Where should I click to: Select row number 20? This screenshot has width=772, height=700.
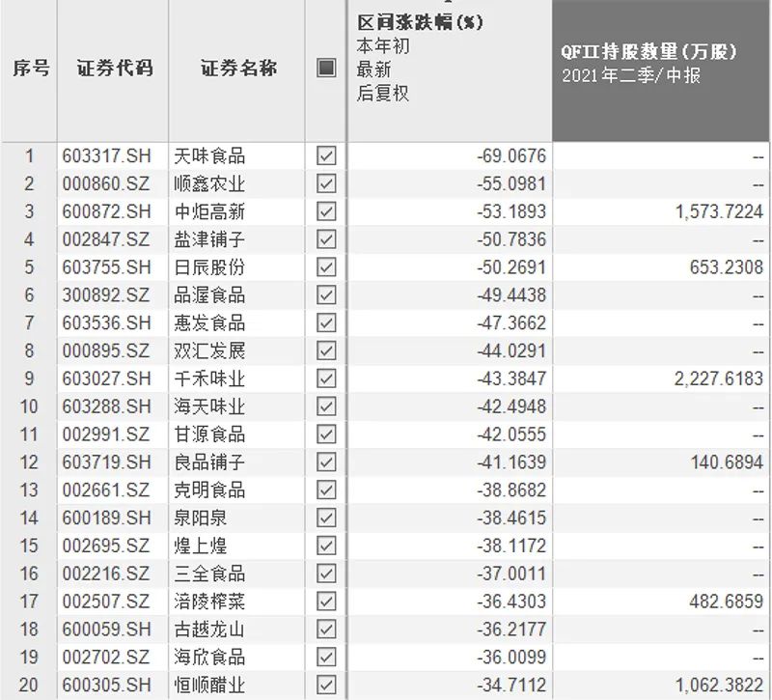[x=29, y=685]
